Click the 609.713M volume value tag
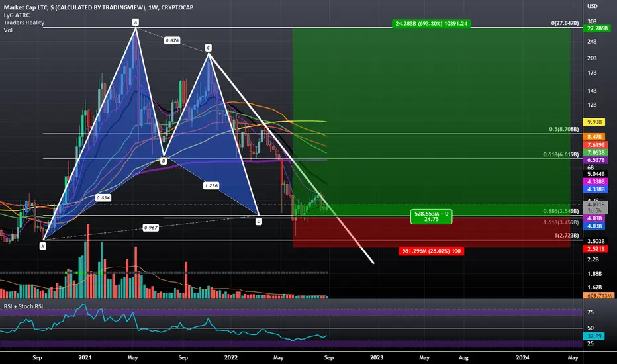Viewport: 617px width, 364px height. (x=598, y=296)
